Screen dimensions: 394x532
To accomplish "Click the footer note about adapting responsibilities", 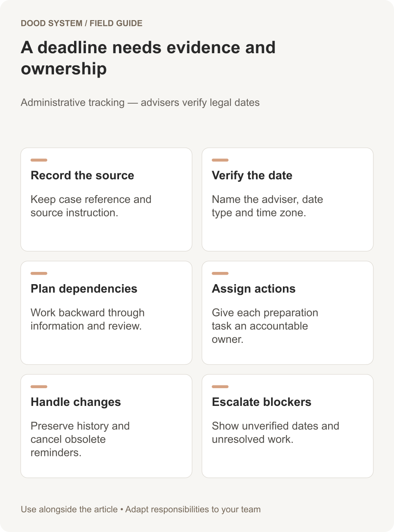I will click(x=141, y=509).
